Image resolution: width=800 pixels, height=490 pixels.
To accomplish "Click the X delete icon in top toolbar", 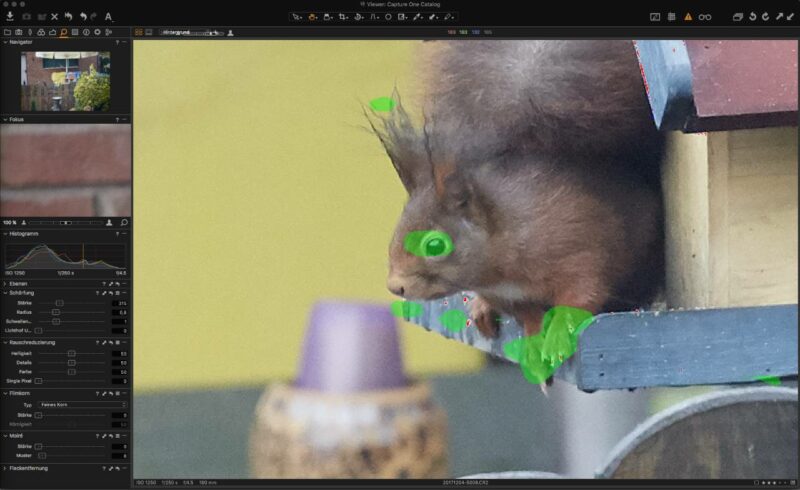I will [x=55, y=17].
